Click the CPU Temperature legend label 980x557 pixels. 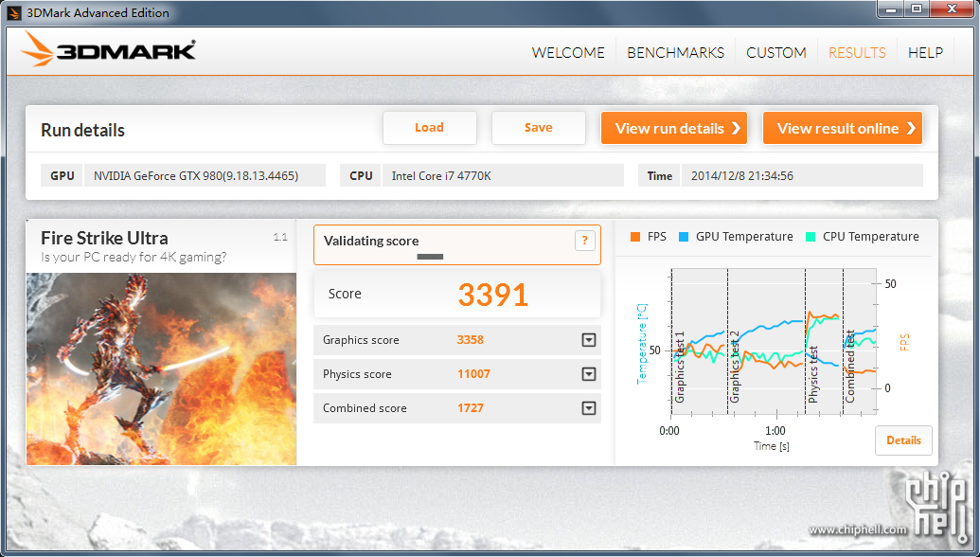pyautogui.click(x=870, y=237)
